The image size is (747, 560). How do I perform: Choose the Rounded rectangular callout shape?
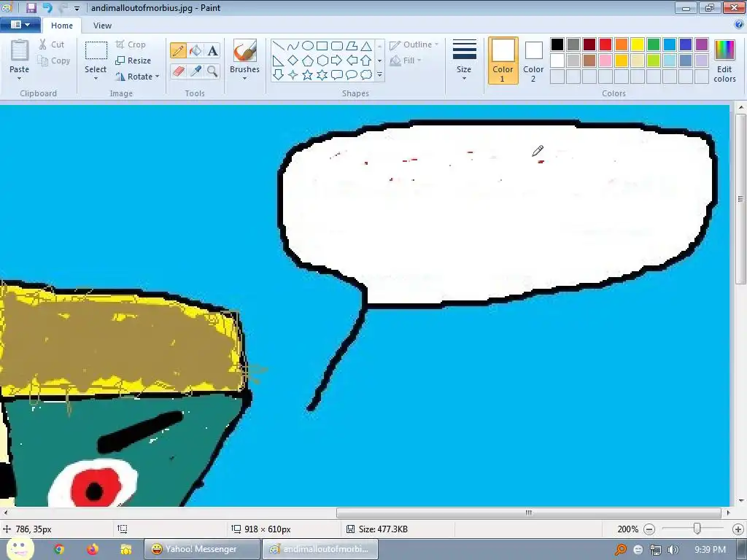[337, 75]
